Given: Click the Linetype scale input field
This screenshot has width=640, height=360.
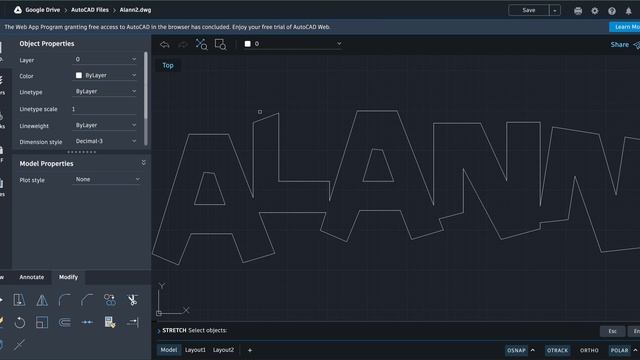Looking at the screenshot, I should [104, 109].
